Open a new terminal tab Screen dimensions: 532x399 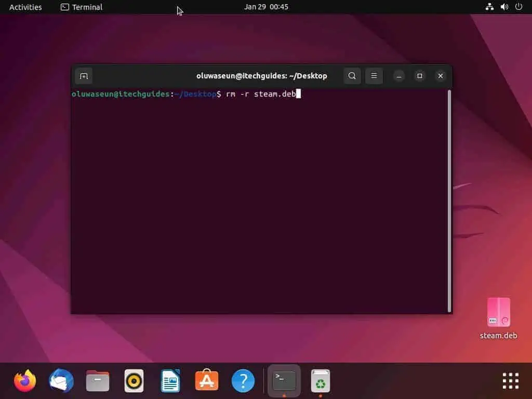click(x=84, y=76)
